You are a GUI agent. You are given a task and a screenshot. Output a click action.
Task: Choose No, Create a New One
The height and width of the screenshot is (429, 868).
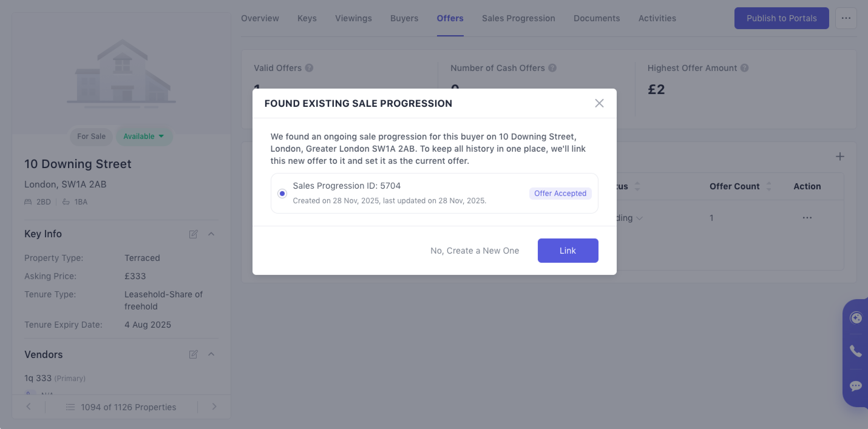474,251
